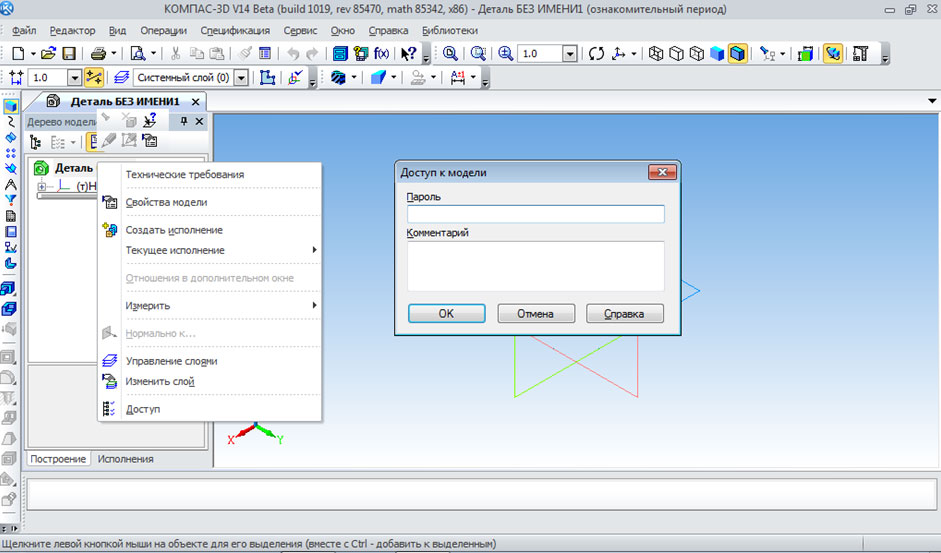This screenshot has height=553, width=941.
Task: Select hidden lines removed cube icon
Action: pos(676,53)
